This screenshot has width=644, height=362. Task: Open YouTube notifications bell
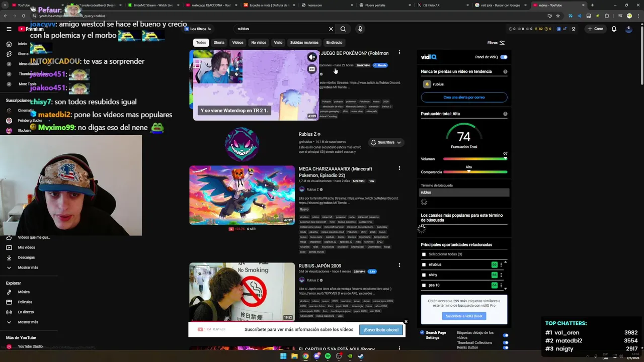(614, 29)
